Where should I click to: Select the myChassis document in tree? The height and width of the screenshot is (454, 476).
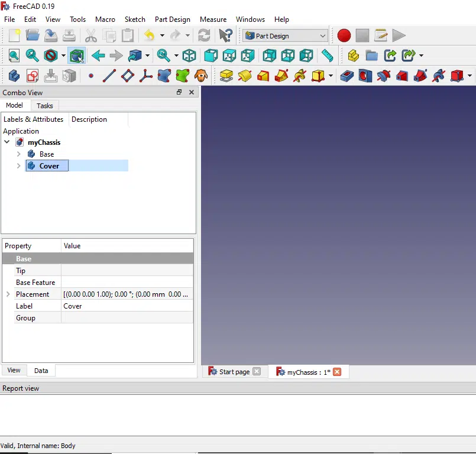coord(44,142)
